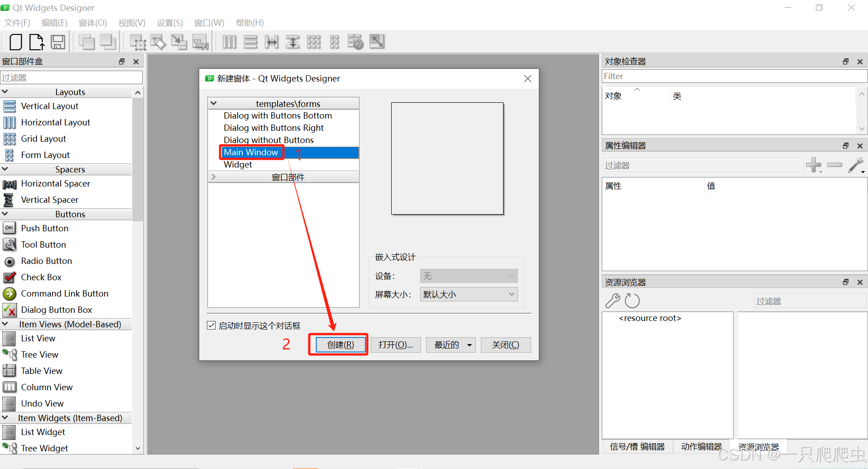Image resolution: width=868 pixels, height=469 pixels.
Task: Open the 编辑(E) menu
Action: [54, 23]
